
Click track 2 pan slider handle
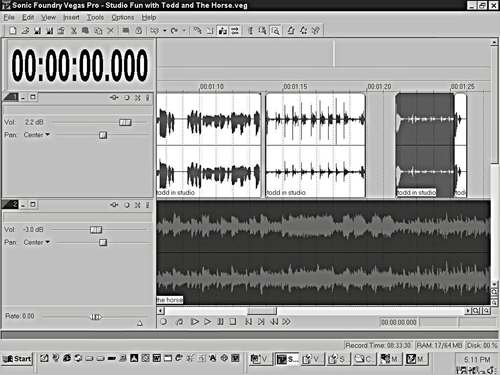point(103,242)
